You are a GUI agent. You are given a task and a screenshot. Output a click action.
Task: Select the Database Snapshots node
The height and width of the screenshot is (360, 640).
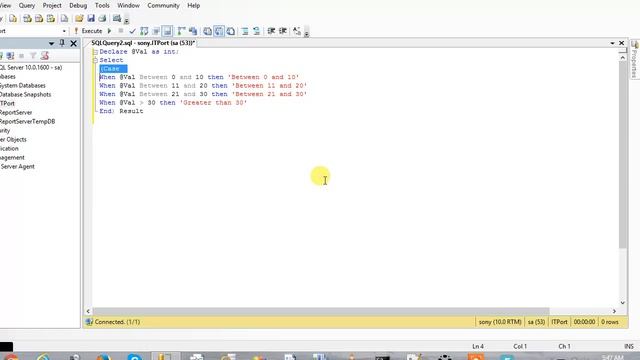(25, 94)
